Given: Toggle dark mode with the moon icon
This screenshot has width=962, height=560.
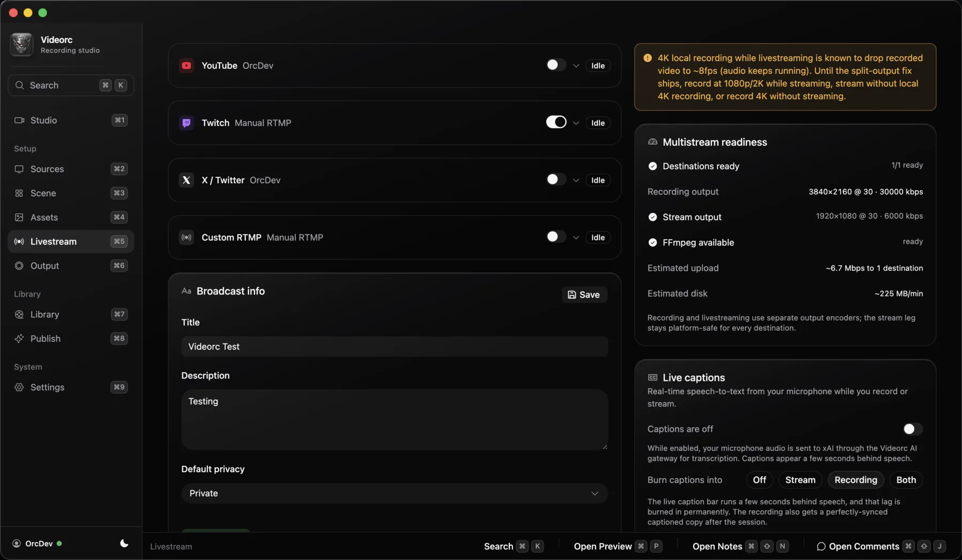Looking at the screenshot, I should [x=124, y=543].
